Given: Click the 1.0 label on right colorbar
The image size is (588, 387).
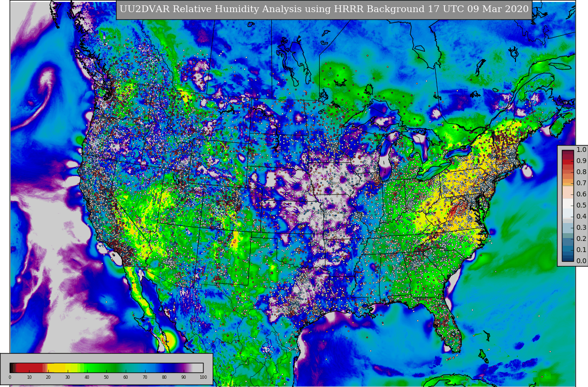Looking at the screenshot, I should point(581,150).
